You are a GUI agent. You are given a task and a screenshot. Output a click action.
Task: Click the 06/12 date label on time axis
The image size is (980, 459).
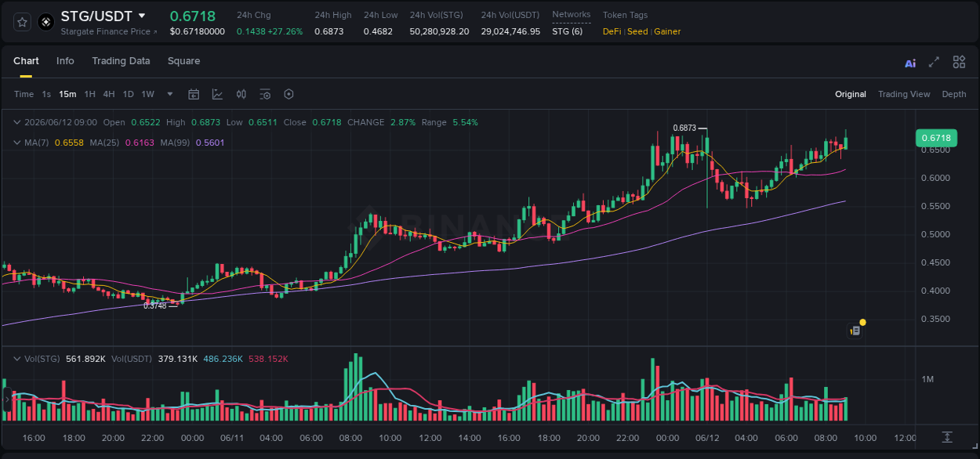pos(707,438)
